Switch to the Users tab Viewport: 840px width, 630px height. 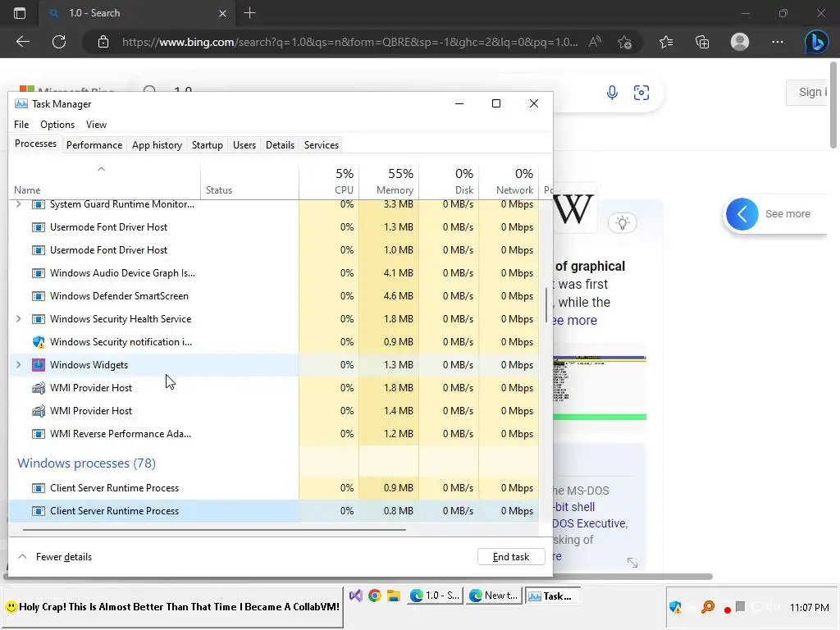(x=244, y=145)
